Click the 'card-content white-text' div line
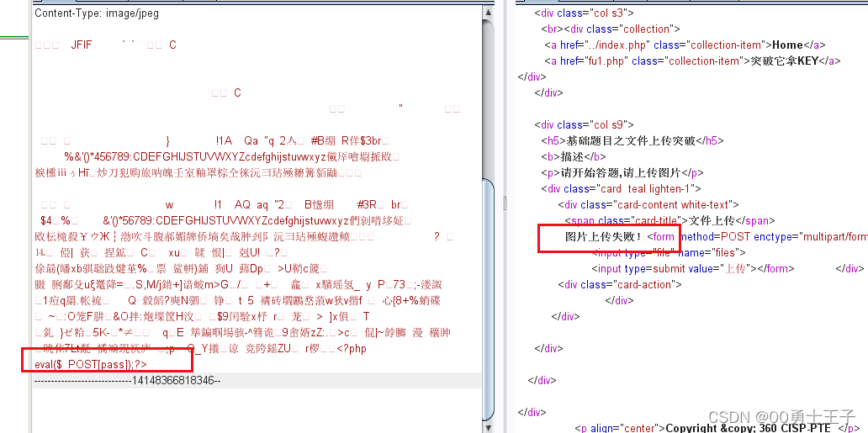 (x=648, y=205)
